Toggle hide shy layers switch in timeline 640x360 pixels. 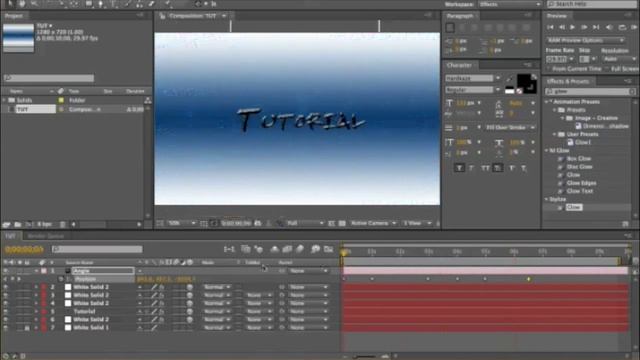275,249
